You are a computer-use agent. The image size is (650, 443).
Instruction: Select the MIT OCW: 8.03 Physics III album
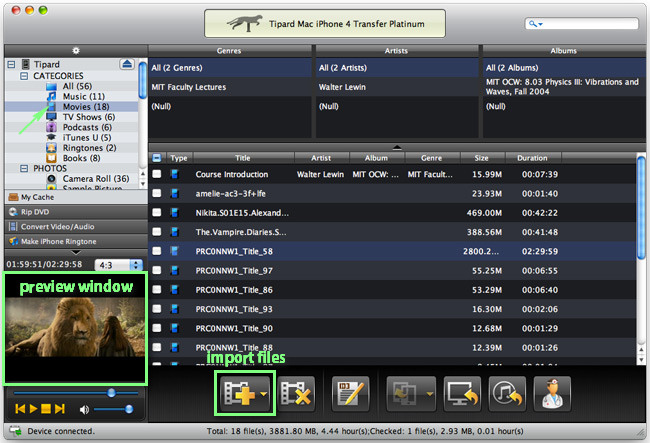click(564, 87)
